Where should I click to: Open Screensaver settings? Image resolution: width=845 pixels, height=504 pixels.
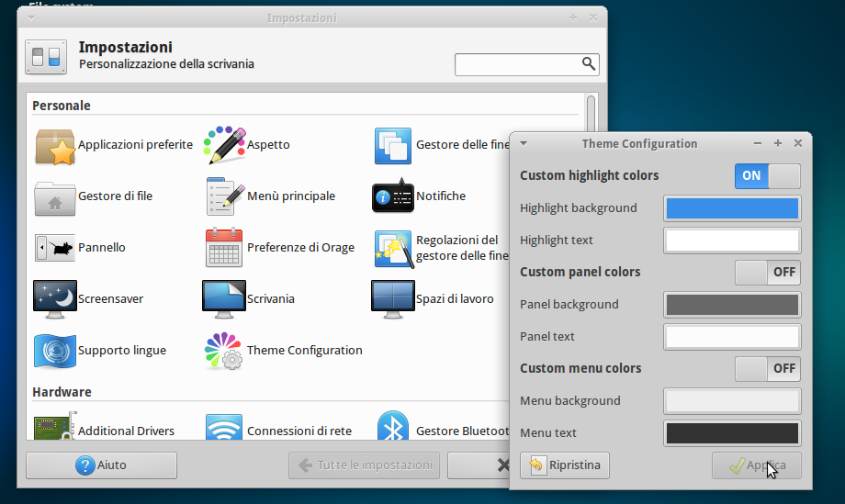tap(88, 299)
